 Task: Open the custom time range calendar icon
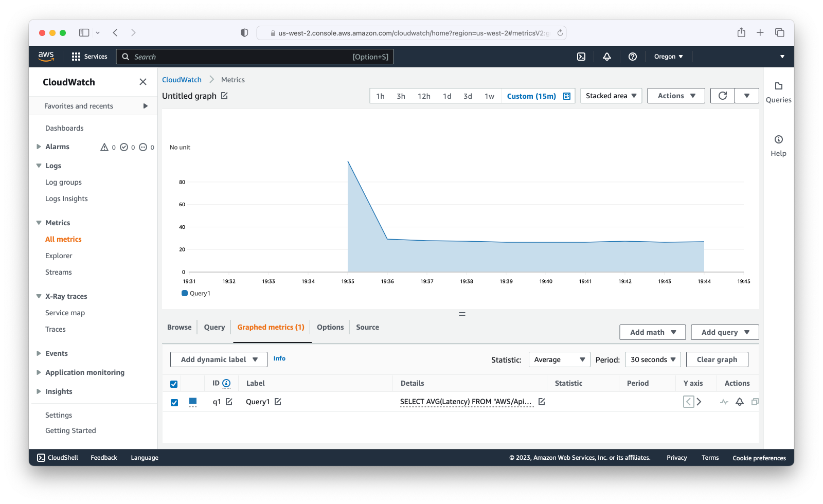(567, 96)
